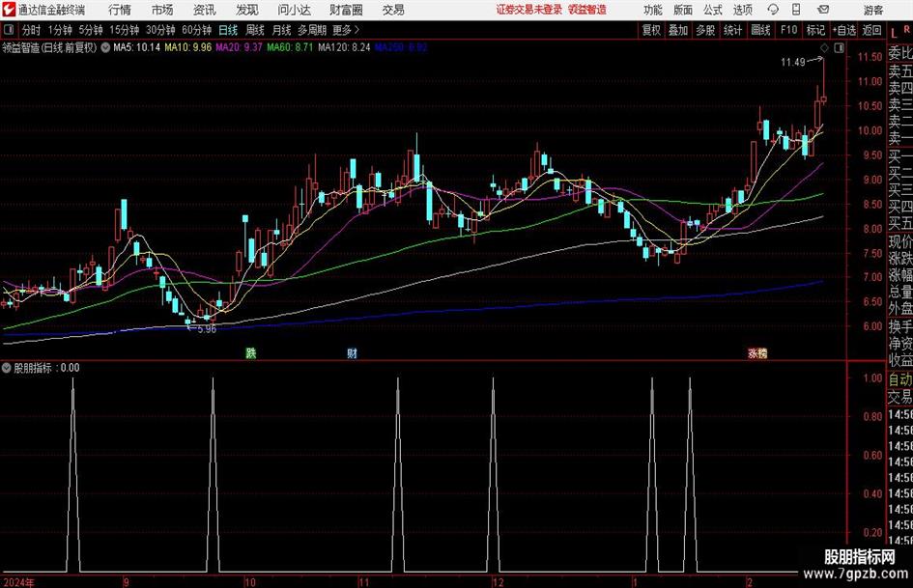Open the 行情 menu
913x588 pixels.
(120, 10)
